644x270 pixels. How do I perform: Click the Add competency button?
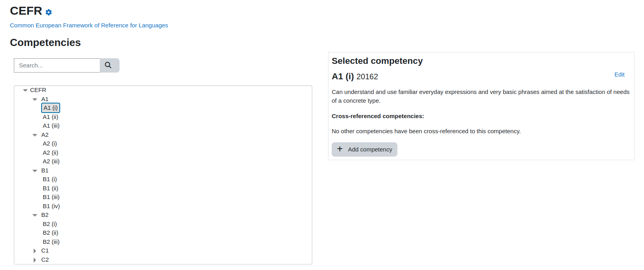pos(365,149)
